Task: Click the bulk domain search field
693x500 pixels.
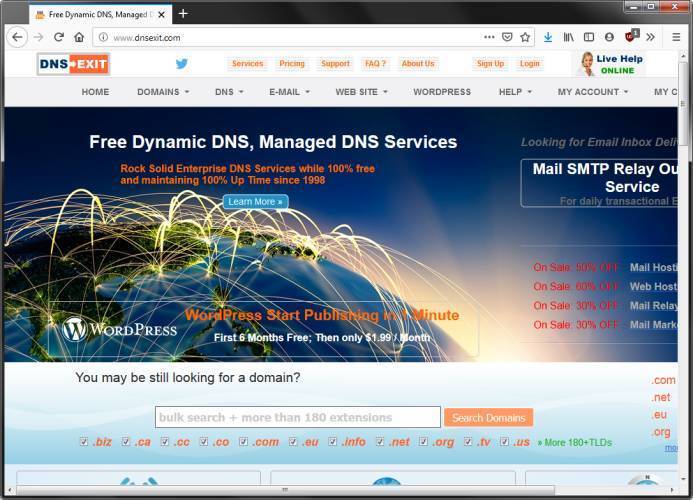Action: pyautogui.click(x=297, y=417)
